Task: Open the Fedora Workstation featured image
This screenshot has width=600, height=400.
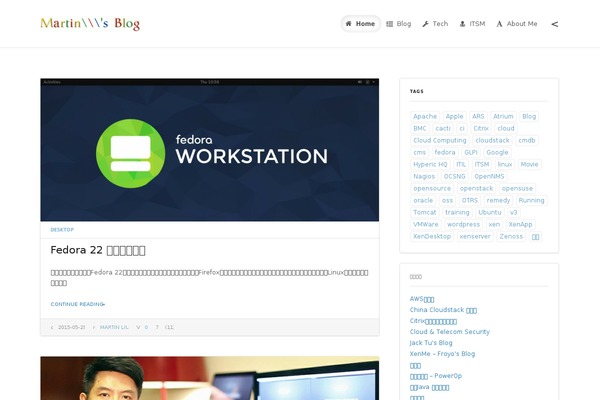Action: (x=210, y=150)
